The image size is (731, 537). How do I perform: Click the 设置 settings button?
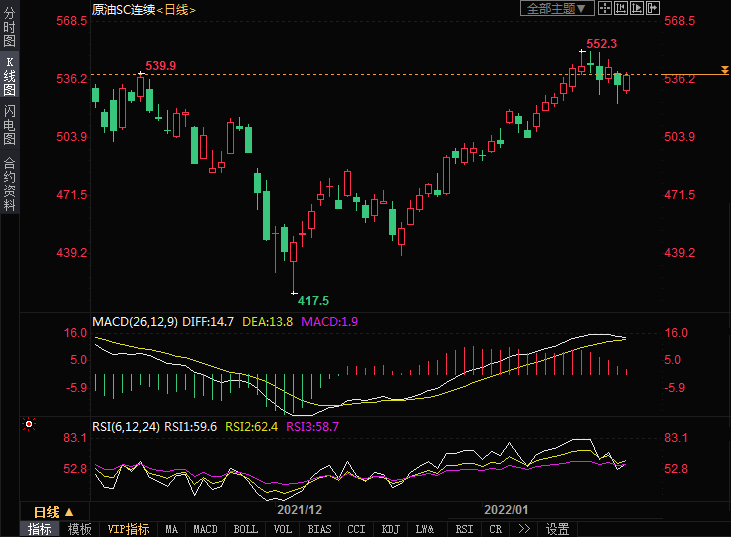coord(558,529)
